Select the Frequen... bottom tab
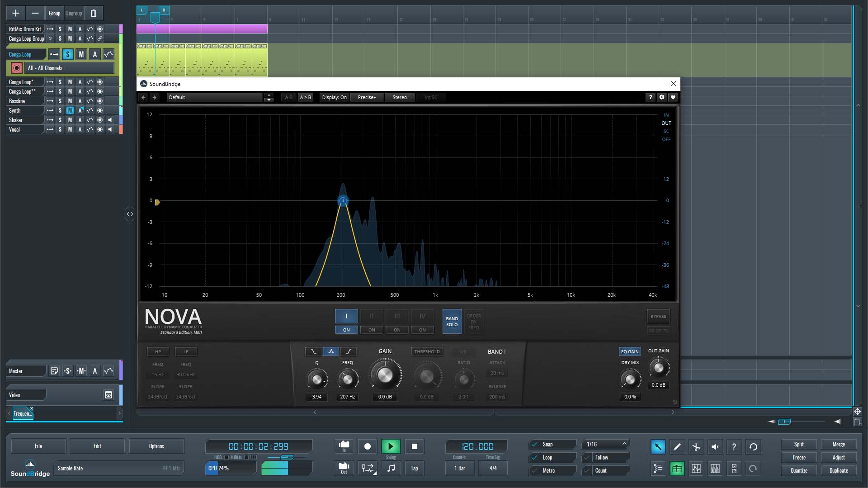The width and height of the screenshot is (868, 488). coord(22,413)
